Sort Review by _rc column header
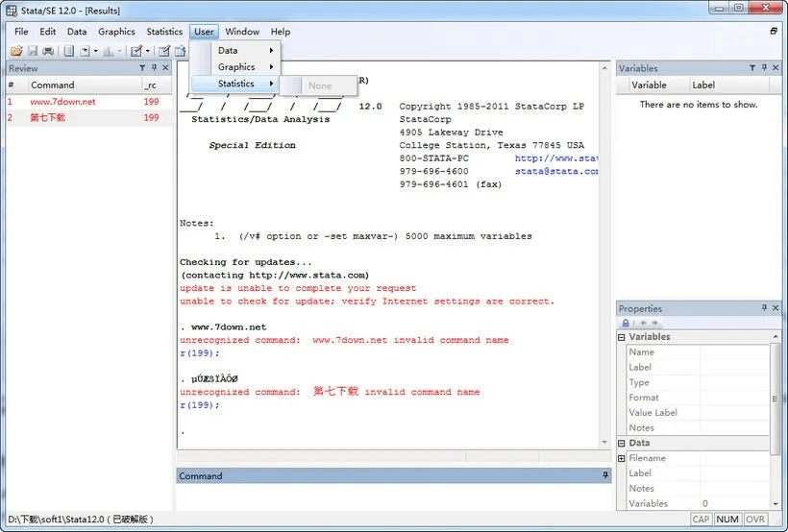The width and height of the screenshot is (788, 532). pyautogui.click(x=157, y=85)
